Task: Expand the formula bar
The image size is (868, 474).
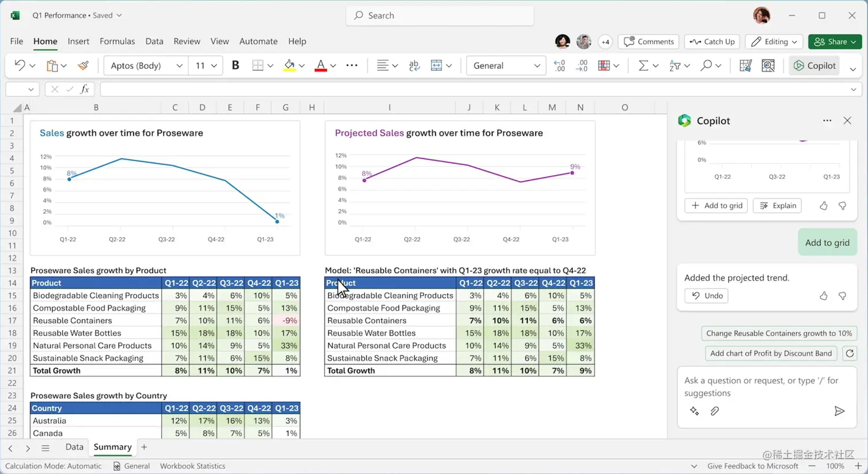Action: tap(854, 90)
